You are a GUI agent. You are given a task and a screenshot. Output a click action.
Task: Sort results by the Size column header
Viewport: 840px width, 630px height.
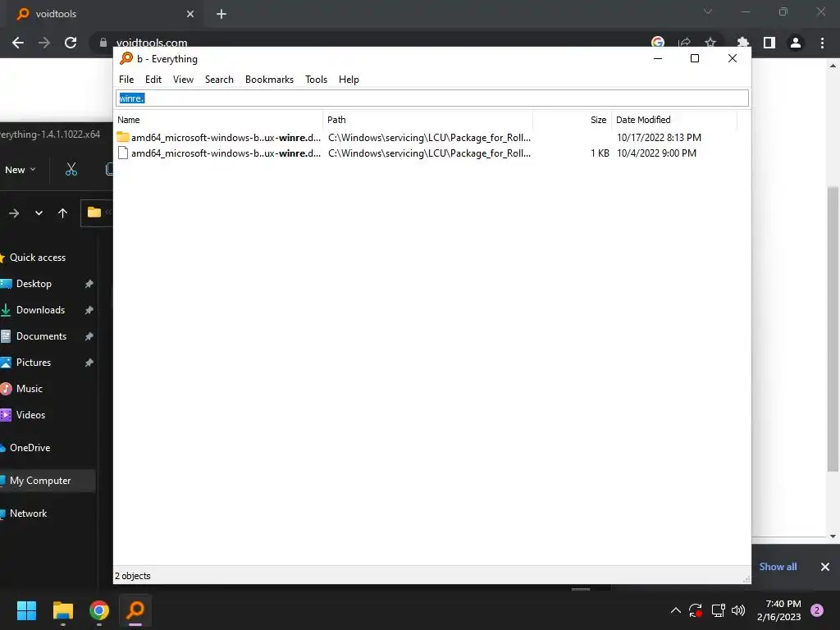click(572, 120)
